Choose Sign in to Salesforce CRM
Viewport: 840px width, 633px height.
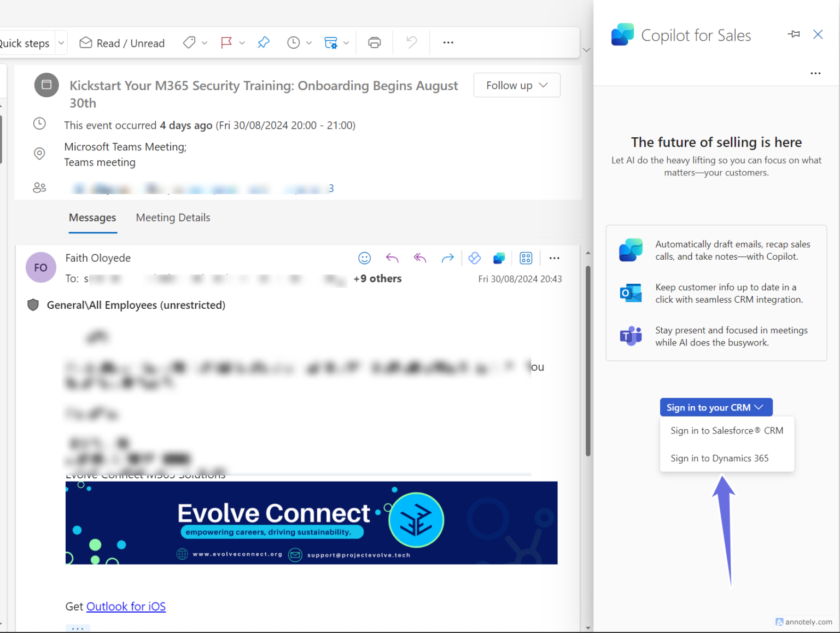tap(727, 430)
